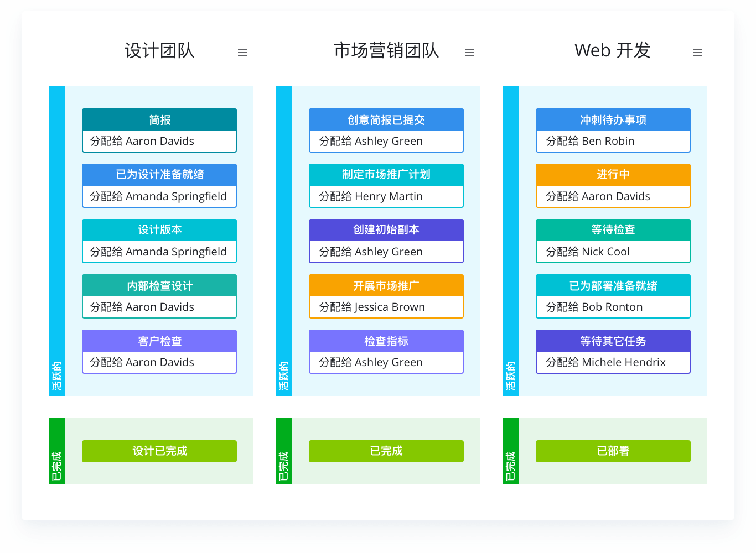Select the 活跃的 lane label in 市场营销团队

284,376
